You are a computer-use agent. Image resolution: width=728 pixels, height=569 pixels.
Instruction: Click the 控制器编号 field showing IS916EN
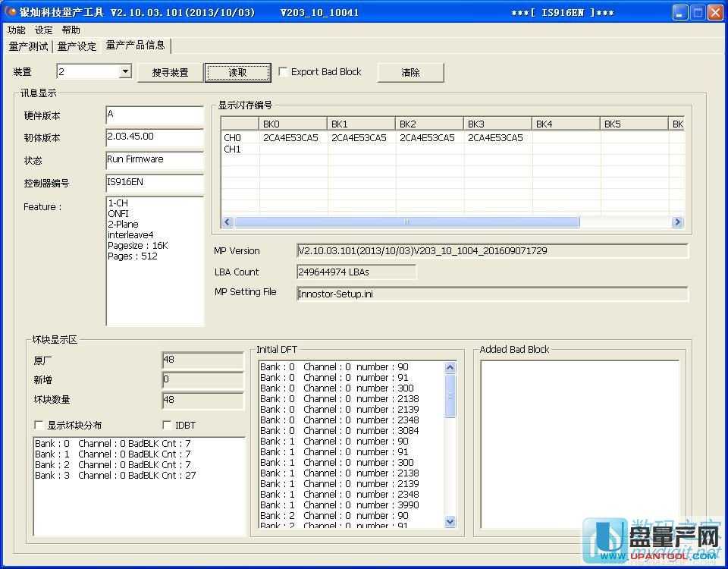coord(154,183)
